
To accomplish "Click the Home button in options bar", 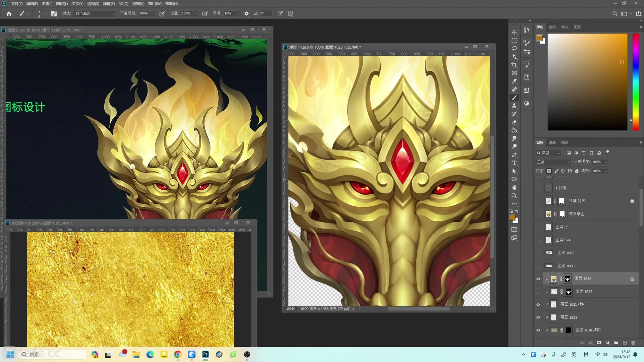I will click(x=9, y=14).
